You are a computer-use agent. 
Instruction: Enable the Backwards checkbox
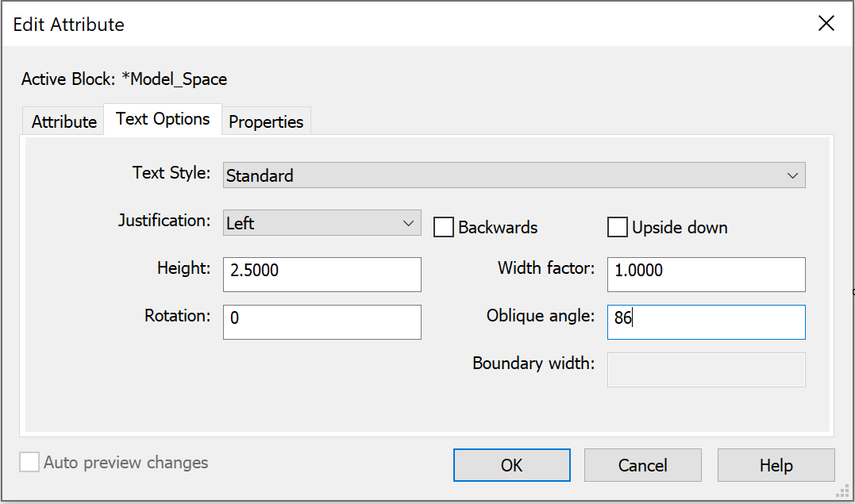[443, 228]
